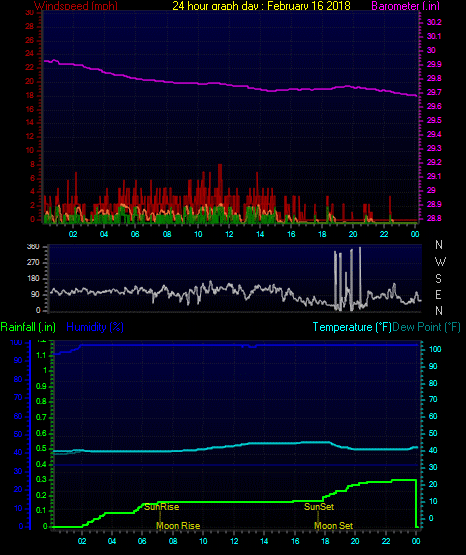Image resolution: width=466 pixels, height=555 pixels.
Task: Click the 04 hour tick on bottom graph
Action: point(112,541)
